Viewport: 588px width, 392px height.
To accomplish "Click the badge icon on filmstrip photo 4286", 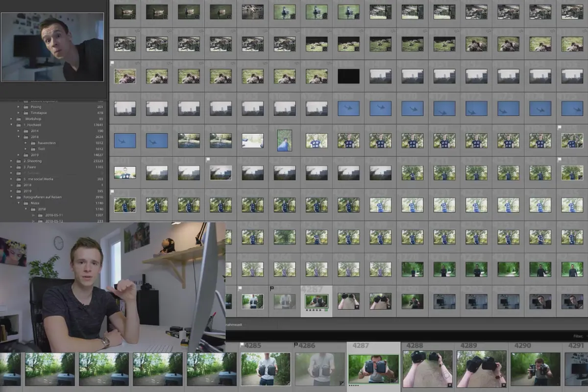I will click(342, 383).
